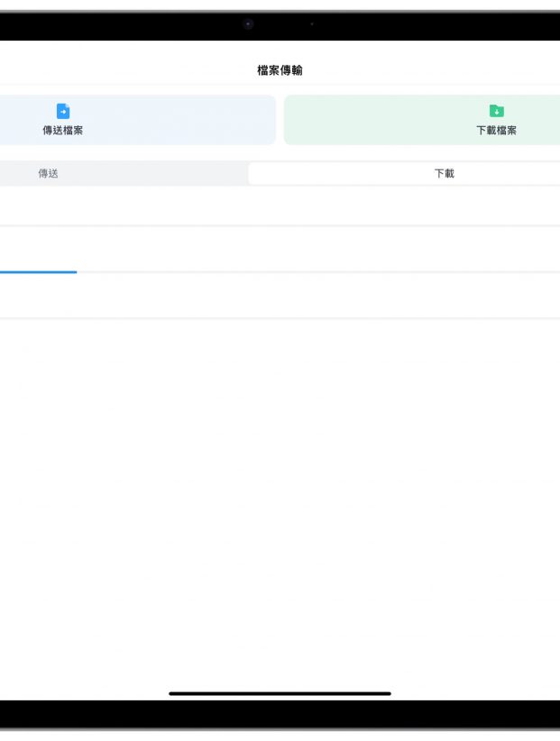Image resolution: width=560 pixels, height=741 pixels.
Task: Tap the blue send file icon
Action: [x=63, y=111]
